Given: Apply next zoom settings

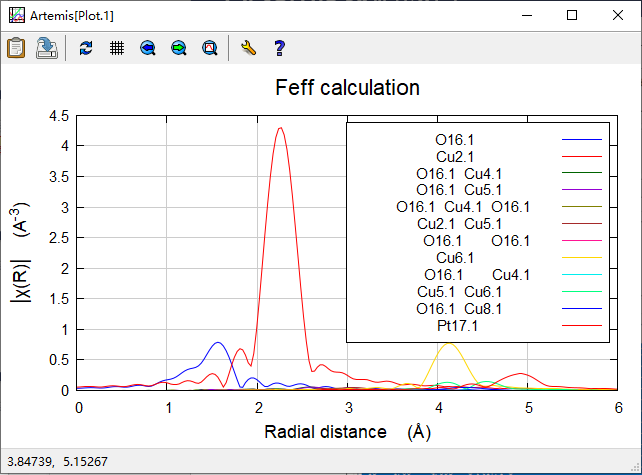Looking at the screenshot, I should tap(178, 47).
